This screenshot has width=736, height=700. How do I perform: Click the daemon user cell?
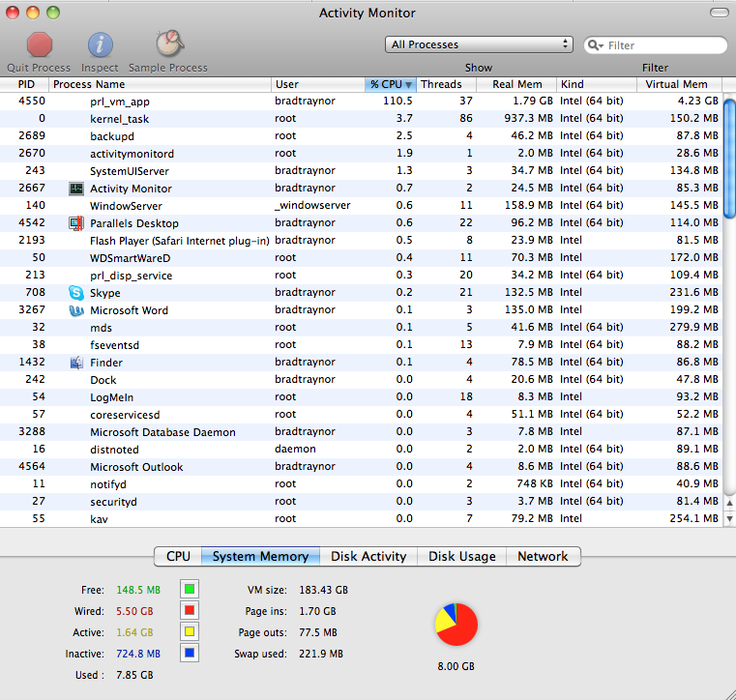[295, 449]
